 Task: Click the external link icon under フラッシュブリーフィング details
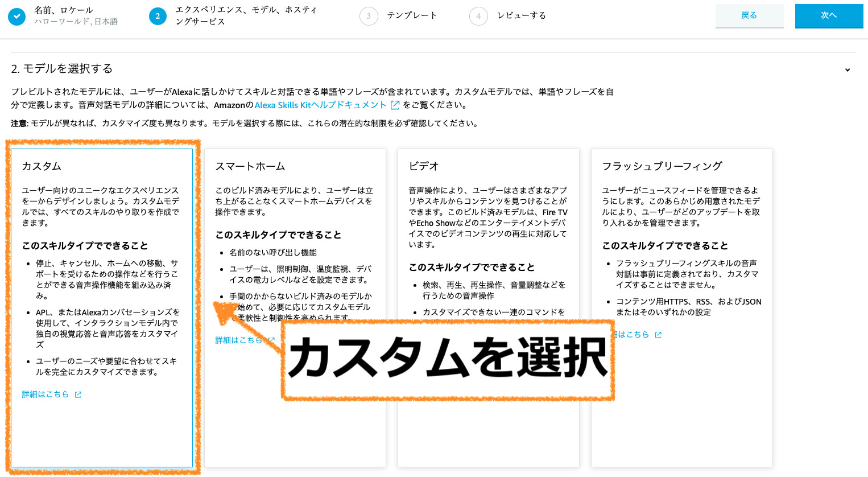[658, 335]
